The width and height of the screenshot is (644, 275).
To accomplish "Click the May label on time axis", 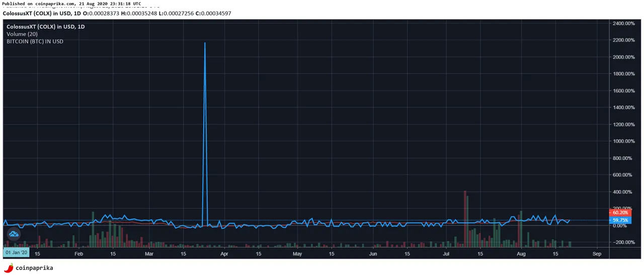I will point(297,254).
